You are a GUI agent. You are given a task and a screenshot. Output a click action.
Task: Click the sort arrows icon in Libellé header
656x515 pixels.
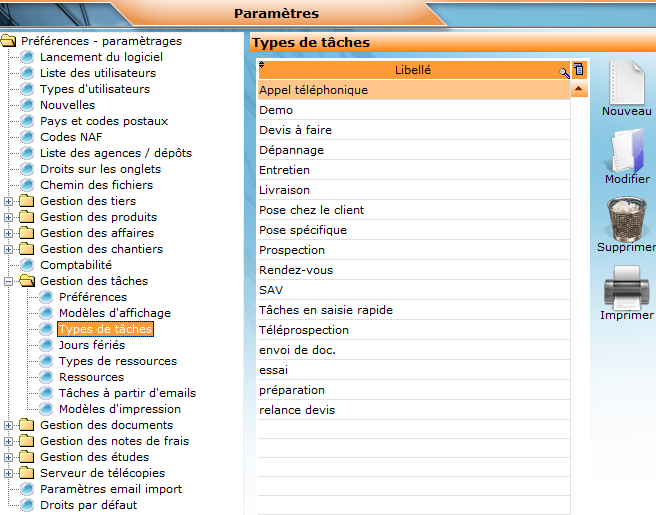[x=261, y=64]
